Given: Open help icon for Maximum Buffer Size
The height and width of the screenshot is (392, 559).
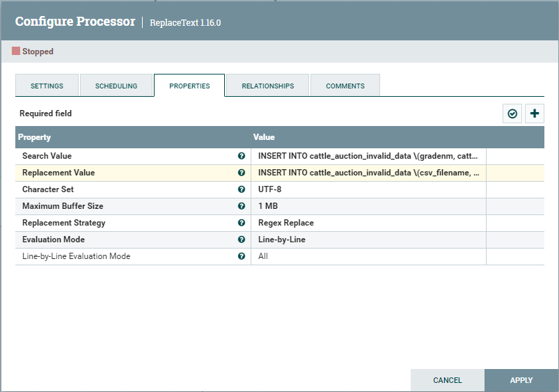Looking at the screenshot, I should (x=242, y=206).
